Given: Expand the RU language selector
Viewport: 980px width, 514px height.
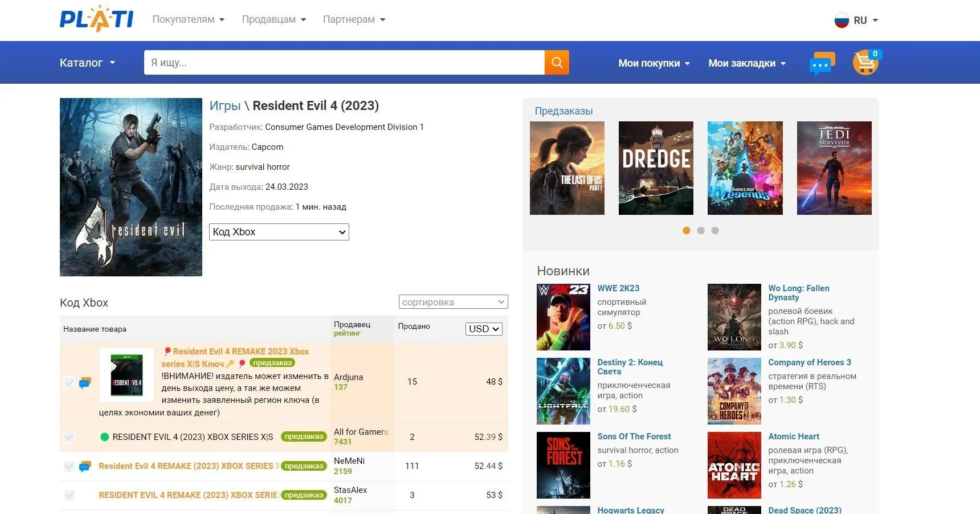Looking at the screenshot, I should point(865,21).
